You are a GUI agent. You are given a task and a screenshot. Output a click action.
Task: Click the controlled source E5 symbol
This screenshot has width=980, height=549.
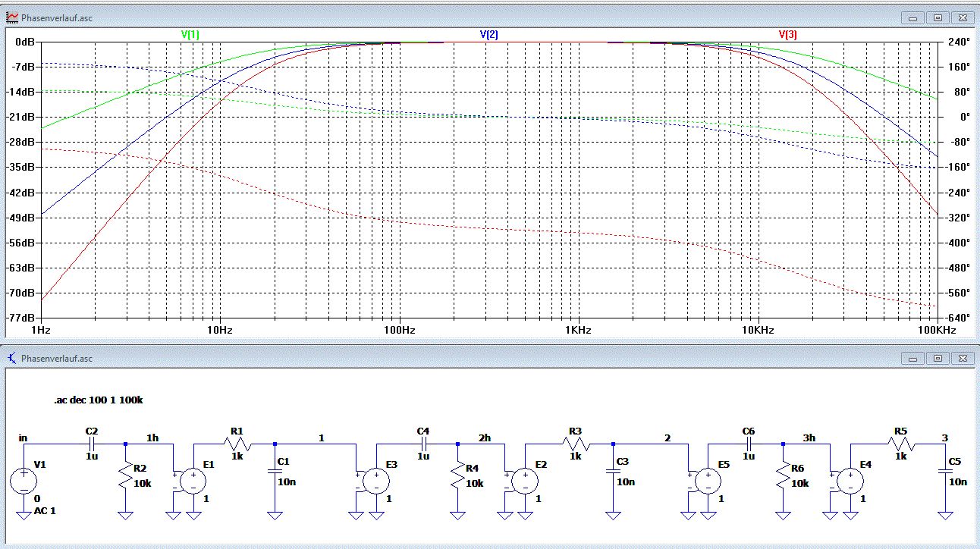tap(708, 480)
